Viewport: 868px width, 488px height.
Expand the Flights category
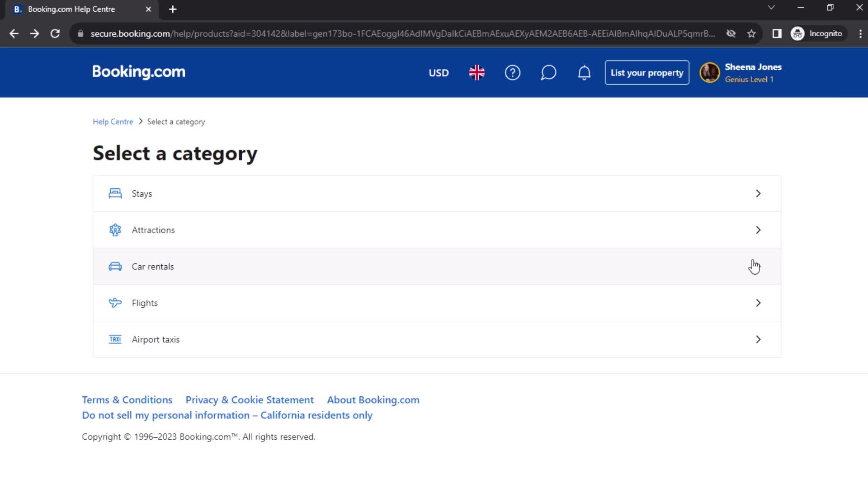point(758,303)
